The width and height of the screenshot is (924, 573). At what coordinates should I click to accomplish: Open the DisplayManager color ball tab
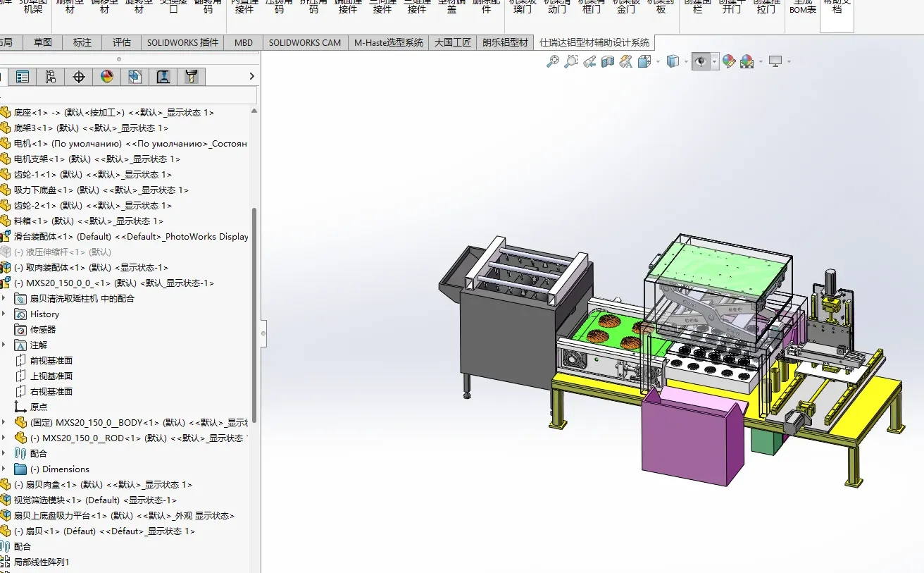coord(106,77)
